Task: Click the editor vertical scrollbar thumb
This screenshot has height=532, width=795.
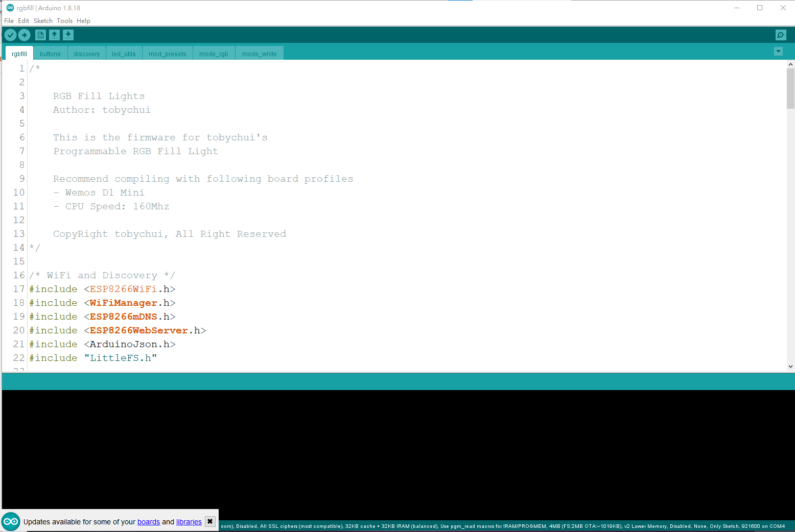Action: pos(790,88)
